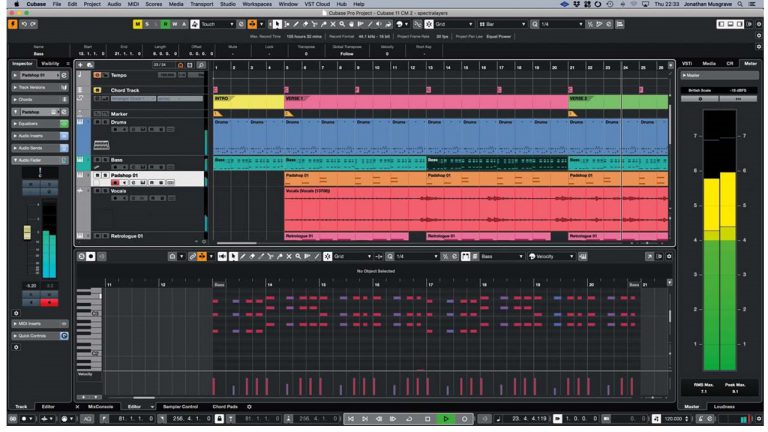Click the lower zone tab setup gear

point(249,407)
